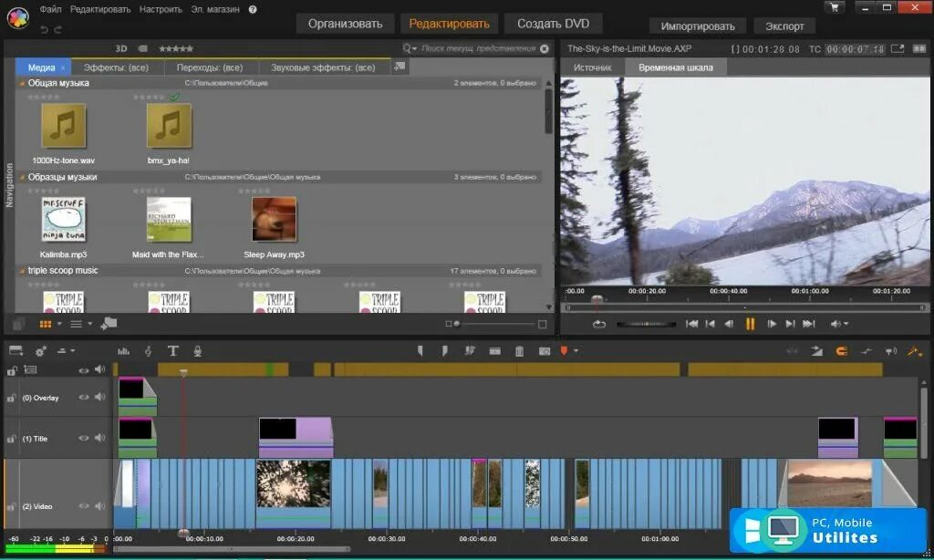The width and height of the screenshot is (934, 560).
Task: Open the ScoreFitter music clef tool
Action: [148, 351]
